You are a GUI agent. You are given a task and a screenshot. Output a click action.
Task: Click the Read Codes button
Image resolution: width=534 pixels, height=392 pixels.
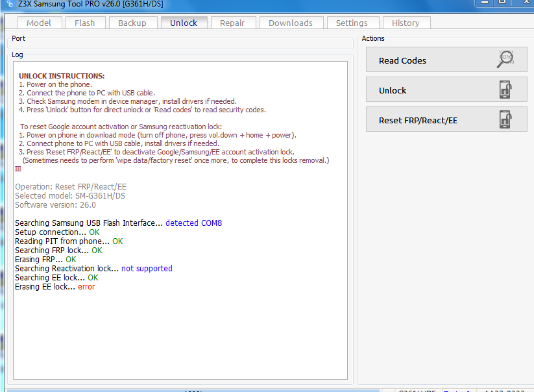click(446, 60)
